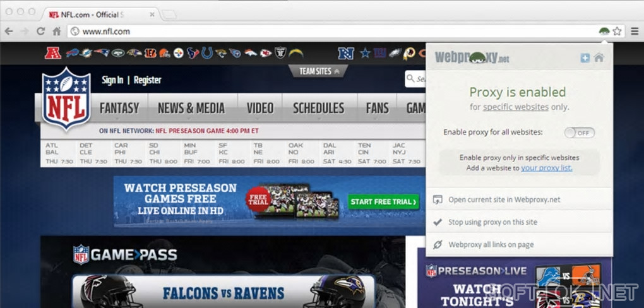The width and height of the screenshot is (644, 308).
Task: Click the NFL Game Pass logo
Action: (x=125, y=254)
